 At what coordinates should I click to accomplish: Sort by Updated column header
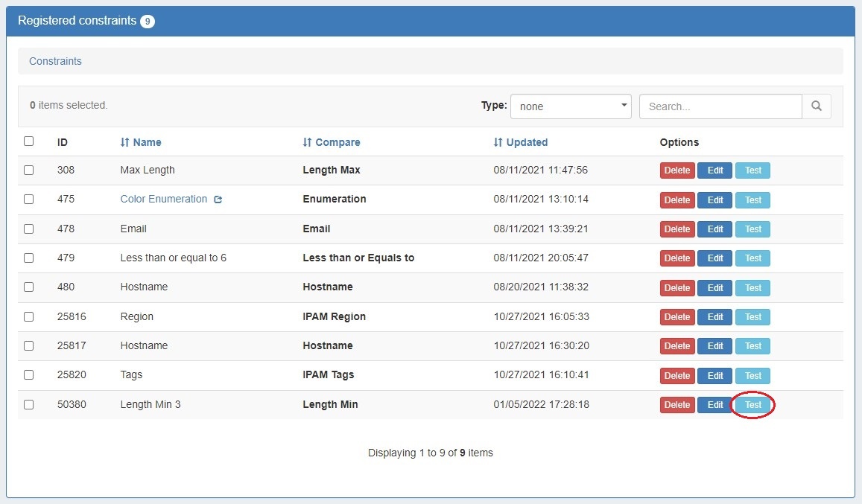[521, 142]
